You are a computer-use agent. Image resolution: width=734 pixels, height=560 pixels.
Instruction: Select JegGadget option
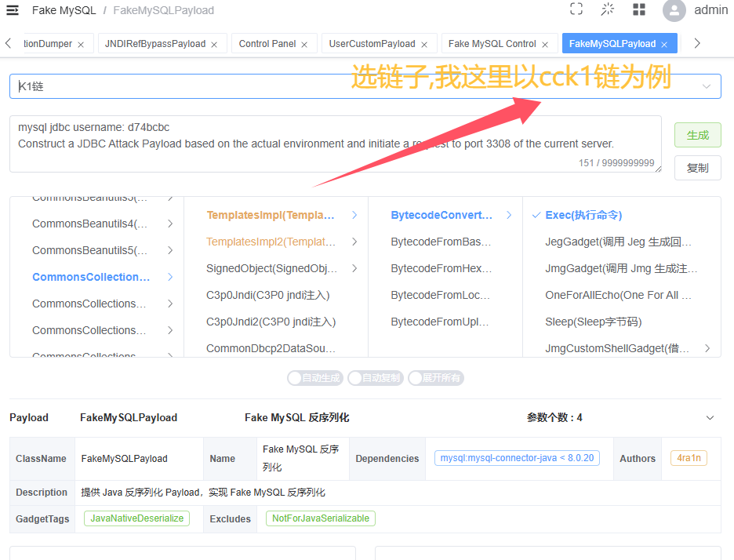(x=618, y=242)
